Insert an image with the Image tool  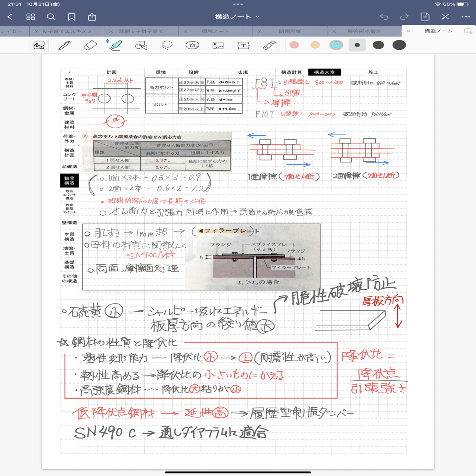218,45
